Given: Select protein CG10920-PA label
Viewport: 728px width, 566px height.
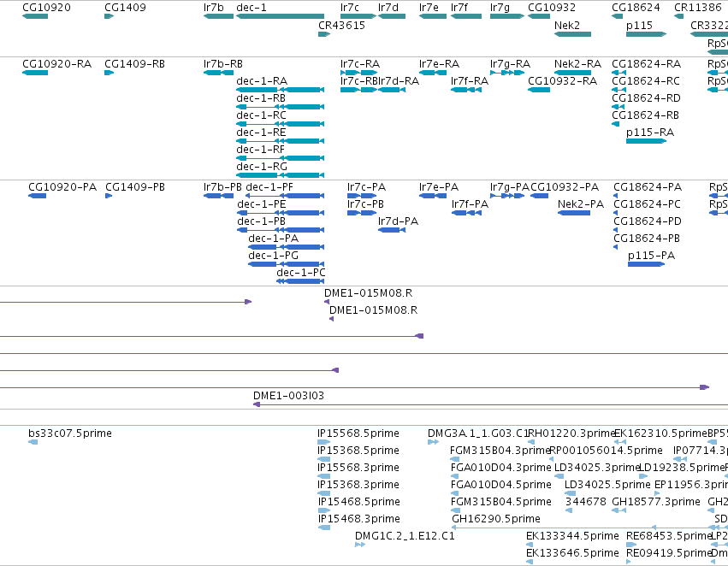Looking at the screenshot, I should 62,187.
